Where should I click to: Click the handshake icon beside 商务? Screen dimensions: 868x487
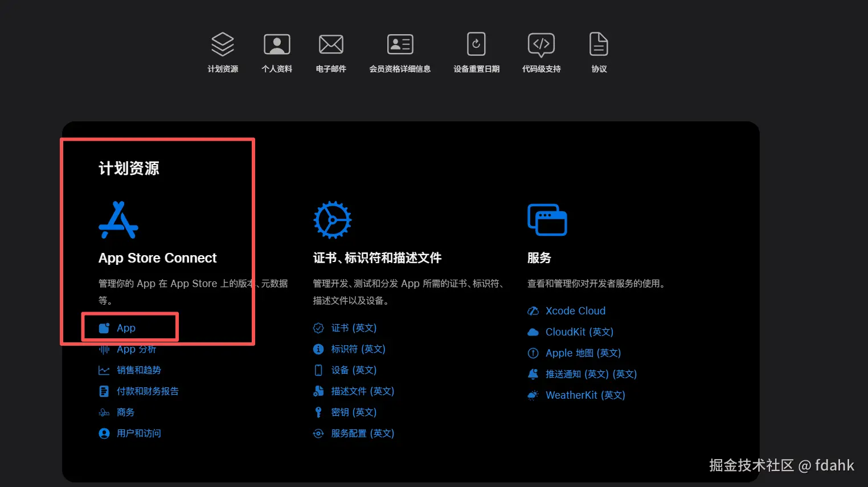tap(104, 412)
